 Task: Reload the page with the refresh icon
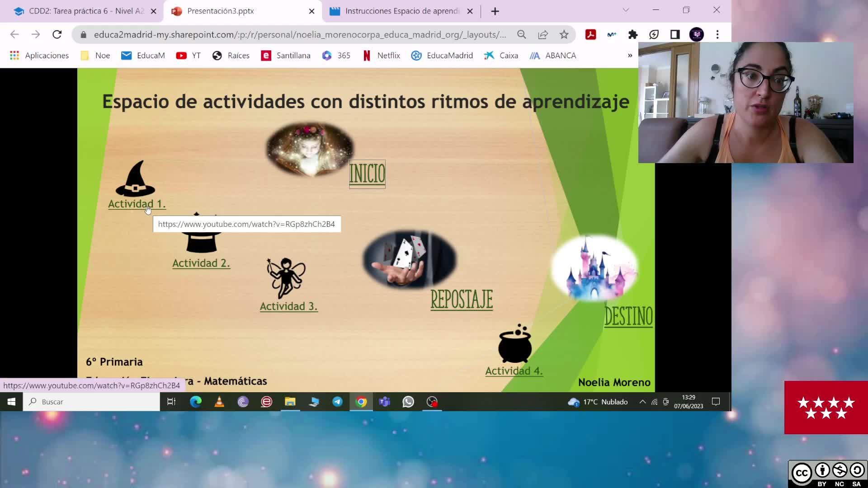point(57,34)
